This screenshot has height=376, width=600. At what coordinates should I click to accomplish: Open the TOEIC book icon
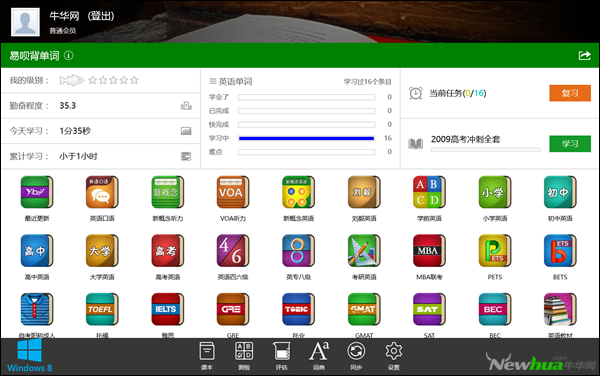pos(298,309)
